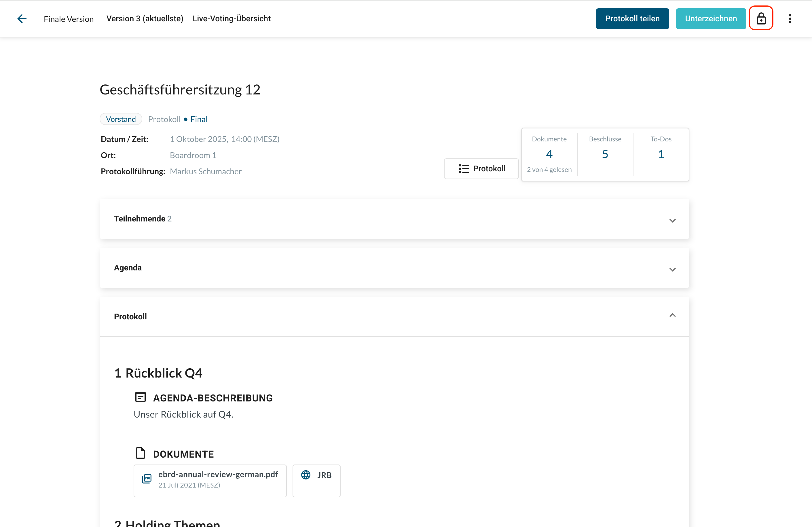Click the PDF icon of ebrd-annual-review-german.pdf
Image resolution: width=812 pixels, height=527 pixels.
pyautogui.click(x=147, y=479)
